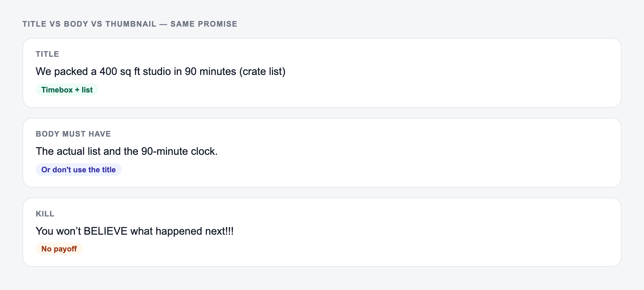The width and height of the screenshot is (644, 290).
Task: Click the 'KILL' card label
Action: pos(45,214)
